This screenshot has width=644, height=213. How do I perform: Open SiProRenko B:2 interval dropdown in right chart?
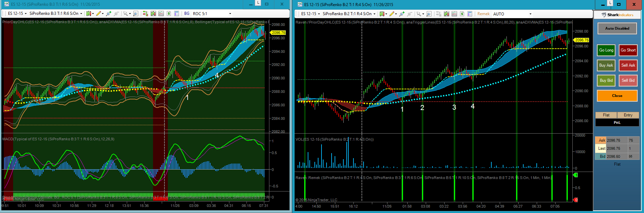click(349, 14)
